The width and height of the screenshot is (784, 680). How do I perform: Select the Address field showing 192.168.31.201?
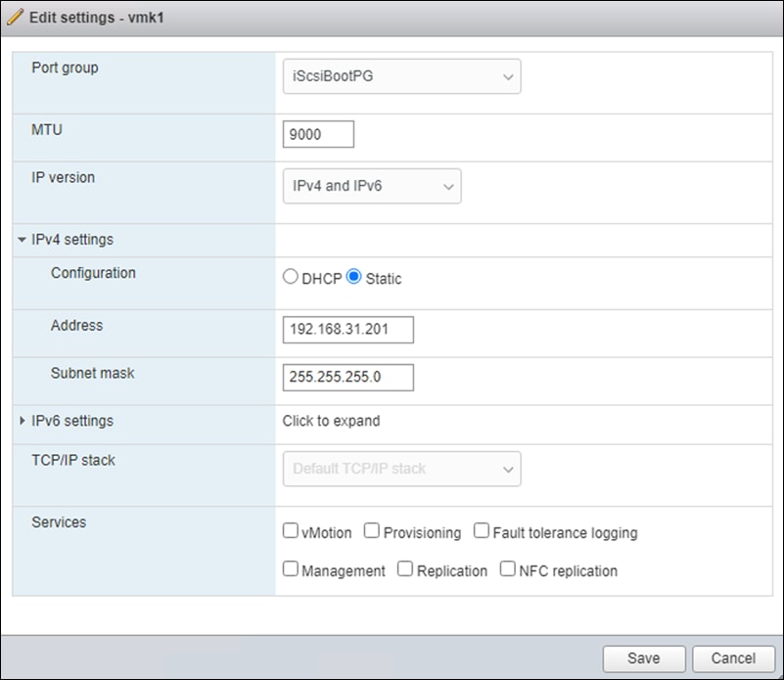347,330
